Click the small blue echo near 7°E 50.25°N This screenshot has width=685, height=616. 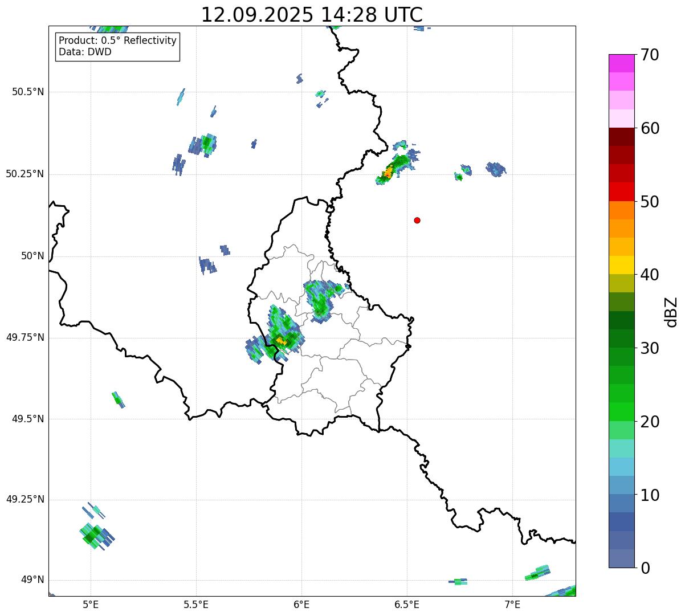tap(496, 169)
